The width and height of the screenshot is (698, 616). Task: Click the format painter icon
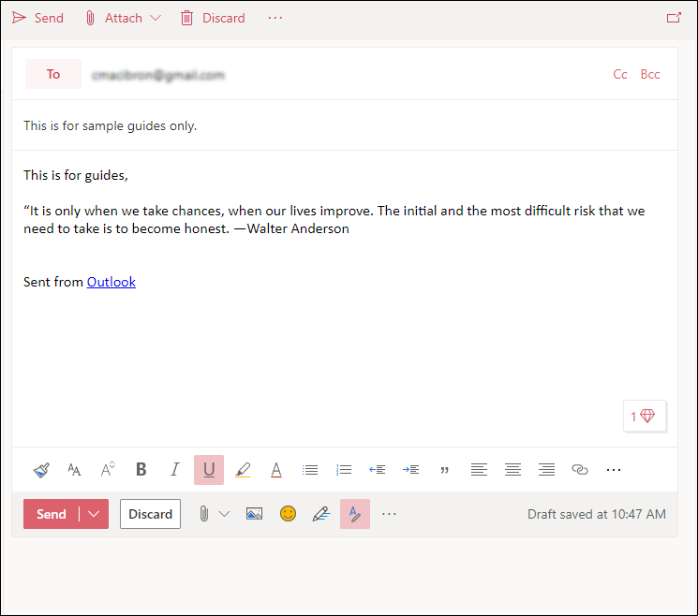pos(41,470)
